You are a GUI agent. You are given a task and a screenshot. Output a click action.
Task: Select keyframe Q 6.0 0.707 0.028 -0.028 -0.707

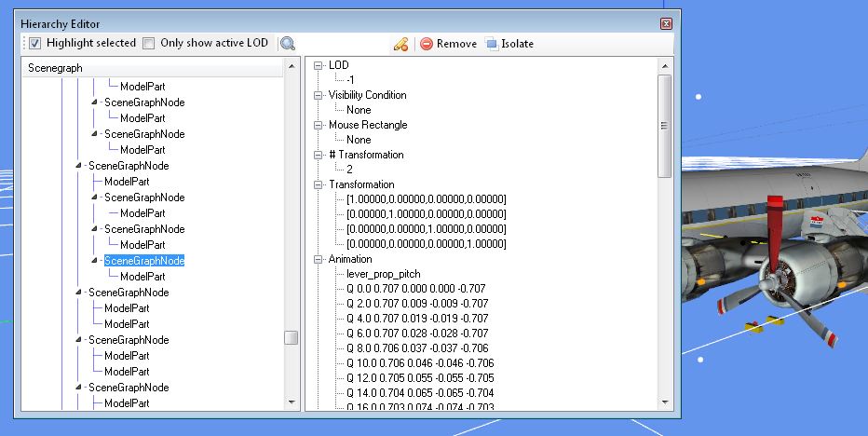pyautogui.click(x=417, y=334)
